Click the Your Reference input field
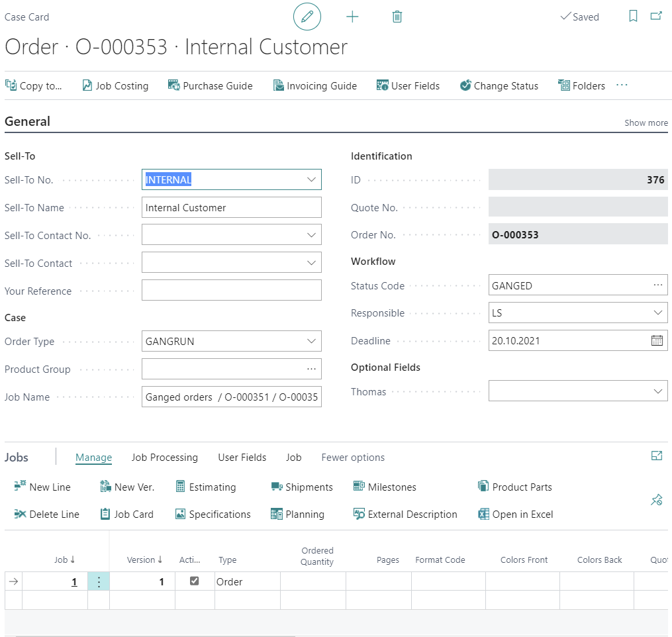Screen dimensions: 672x637 (x=231, y=291)
